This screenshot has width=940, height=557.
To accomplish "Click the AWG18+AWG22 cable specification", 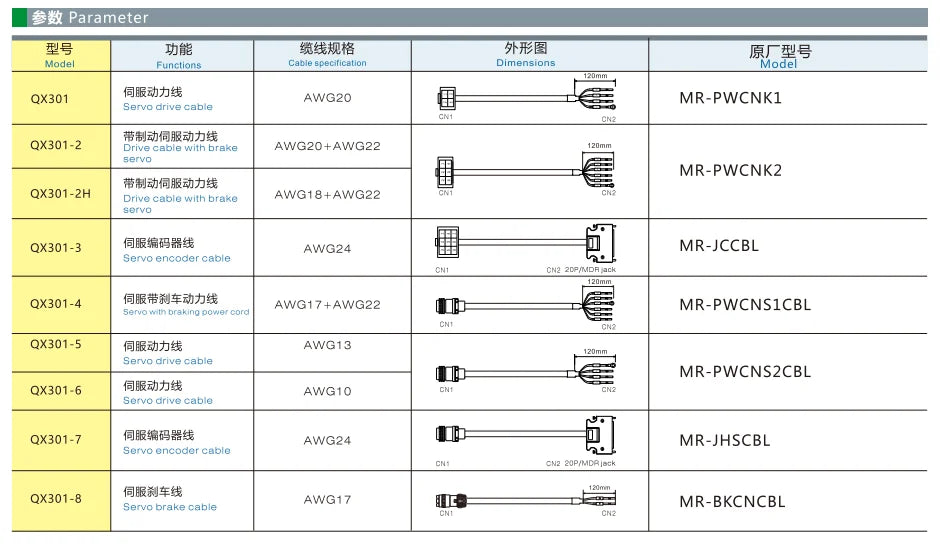I will point(327,194).
